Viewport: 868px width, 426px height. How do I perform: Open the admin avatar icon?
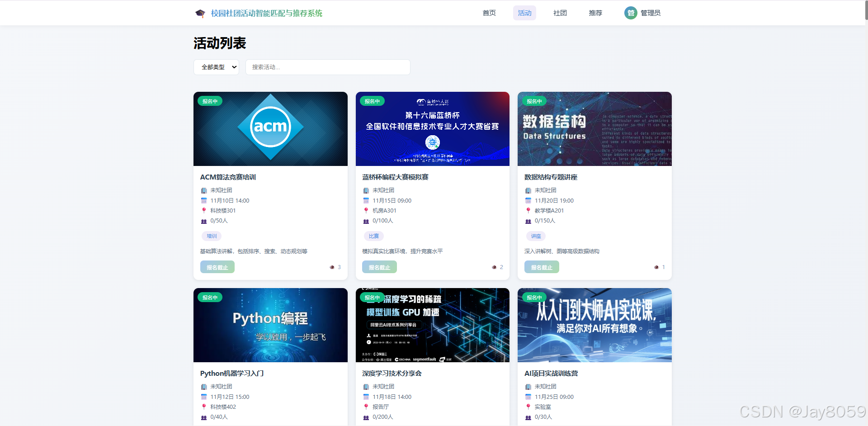(631, 13)
